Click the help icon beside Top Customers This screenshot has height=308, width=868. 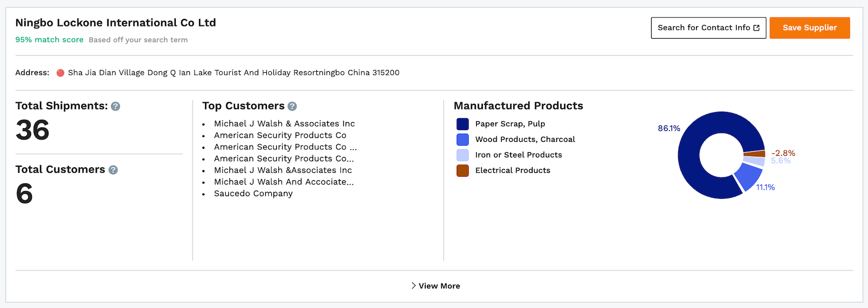coord(292,106)
